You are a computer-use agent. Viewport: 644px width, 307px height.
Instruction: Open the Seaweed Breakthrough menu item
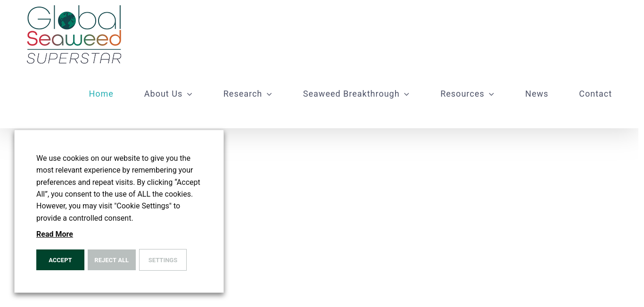pyautogui.click(x=351, y=94)
